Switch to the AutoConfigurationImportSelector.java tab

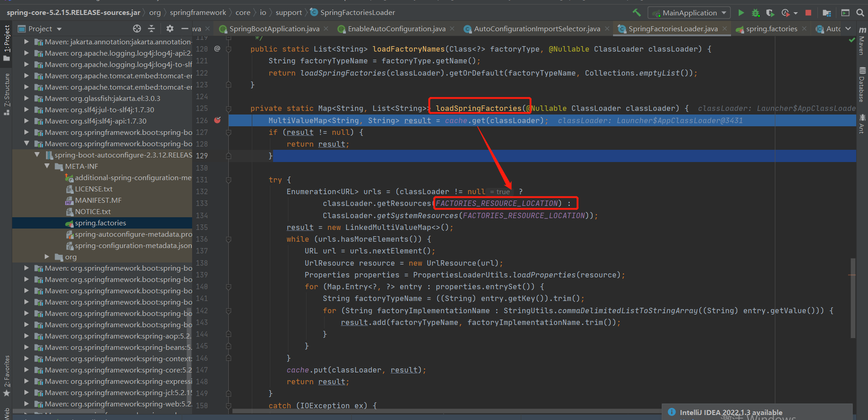click(537, 29)
